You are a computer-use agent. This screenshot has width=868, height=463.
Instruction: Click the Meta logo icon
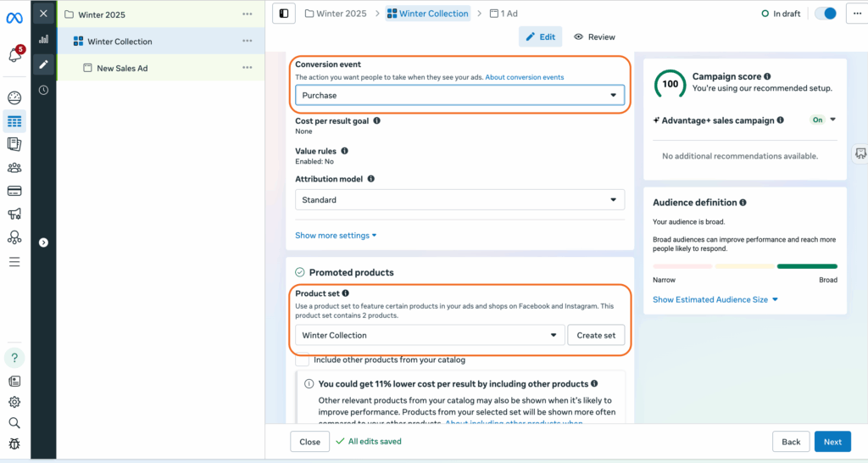pos(14,19)
